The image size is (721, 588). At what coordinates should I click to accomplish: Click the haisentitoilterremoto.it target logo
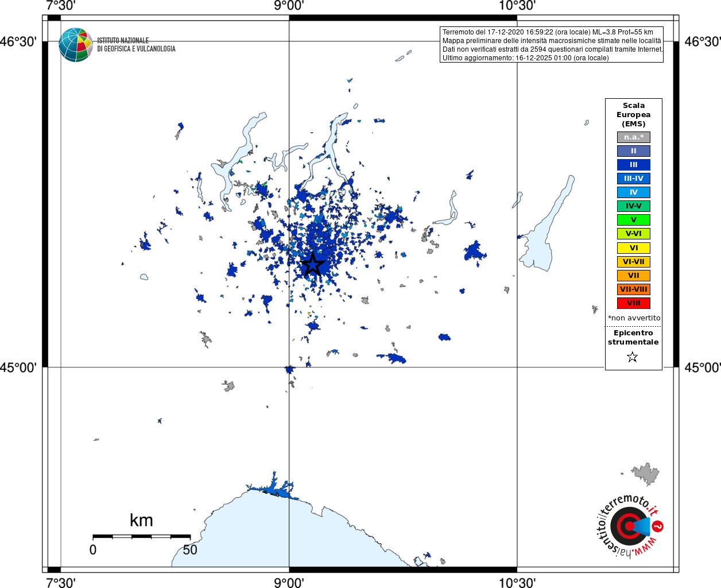(630, 525)
